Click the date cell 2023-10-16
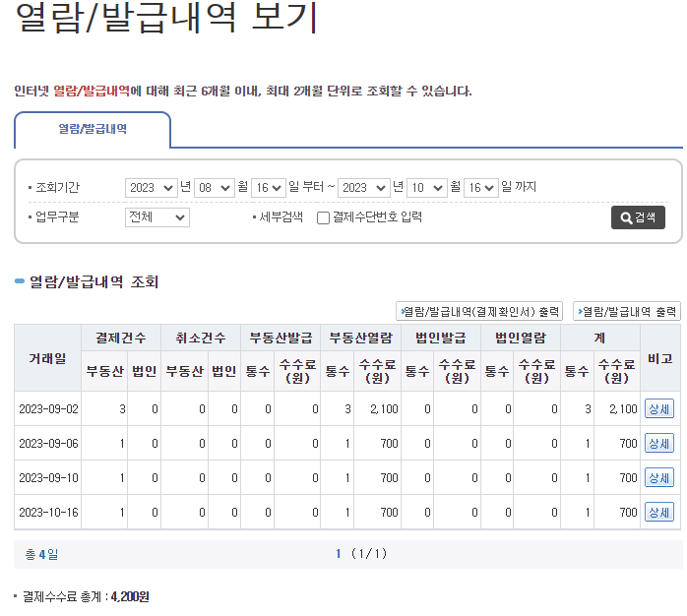Viewport: 687px width, 616px height. coord(48,512)
